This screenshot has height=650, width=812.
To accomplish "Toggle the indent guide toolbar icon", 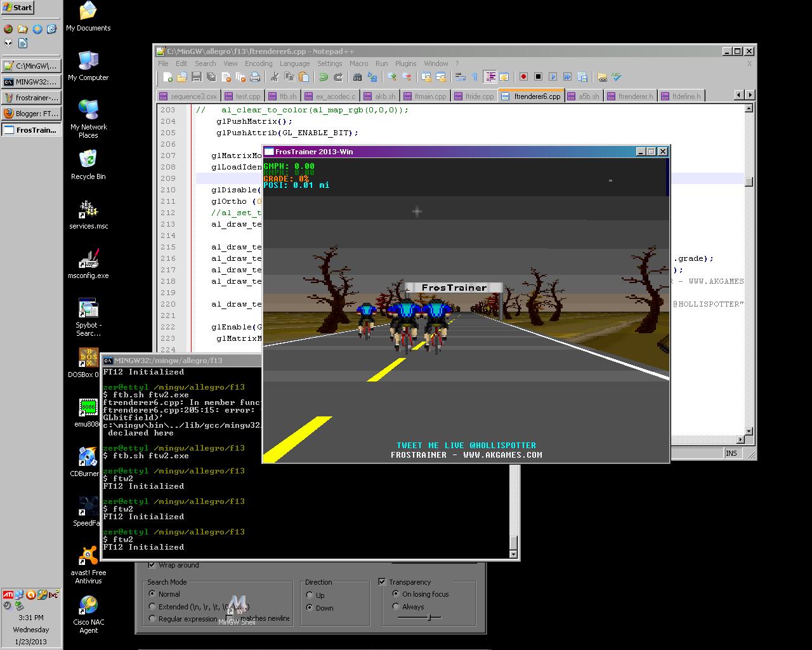I will click(x=490, y=77).
